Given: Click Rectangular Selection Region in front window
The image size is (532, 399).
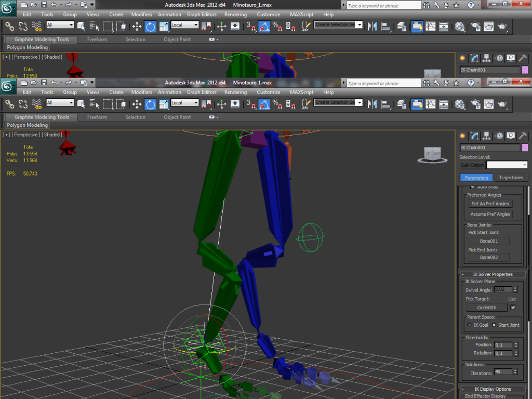Looking at the screenshot, I should coord(108,104).
